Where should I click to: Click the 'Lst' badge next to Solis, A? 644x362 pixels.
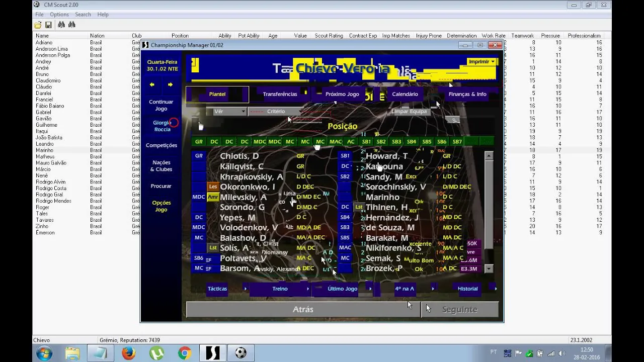(213, 248)
